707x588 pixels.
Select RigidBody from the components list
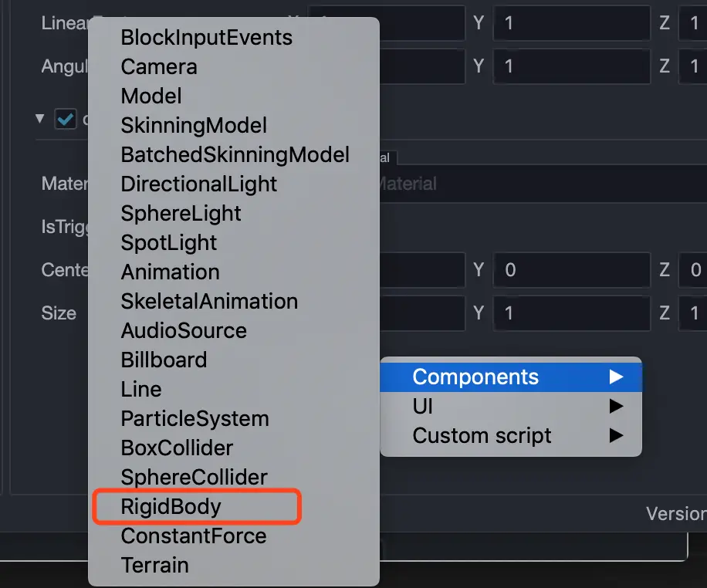point(171,507)
